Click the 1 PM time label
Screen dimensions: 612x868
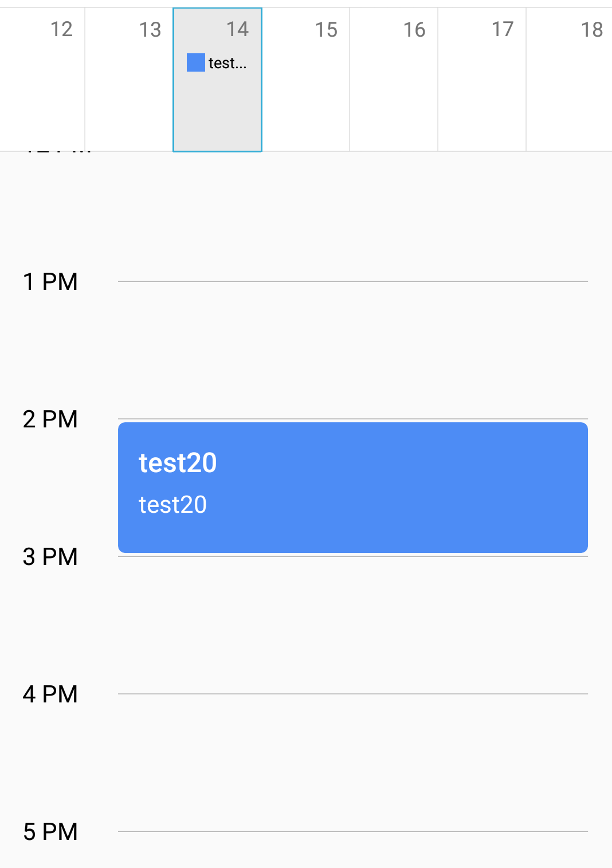(x=50, y=282)
